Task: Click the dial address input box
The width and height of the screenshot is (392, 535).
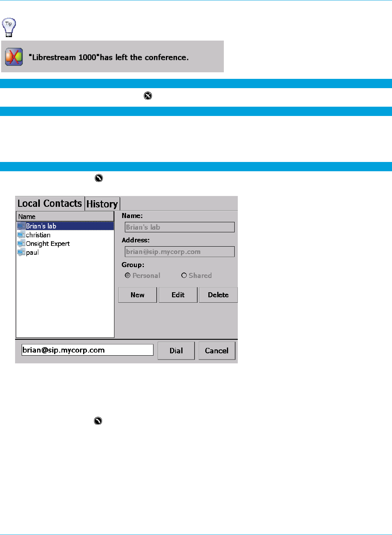Action: coord(87,350)
